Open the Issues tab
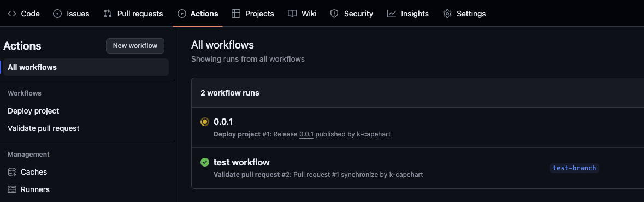Screen dimensions: 644x202 [x=72, y=14]
